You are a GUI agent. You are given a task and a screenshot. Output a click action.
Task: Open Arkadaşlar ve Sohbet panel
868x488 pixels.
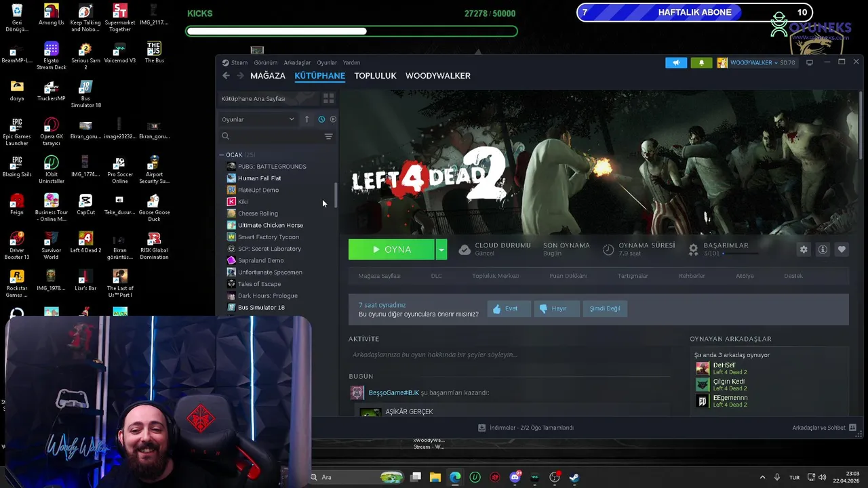824,428
